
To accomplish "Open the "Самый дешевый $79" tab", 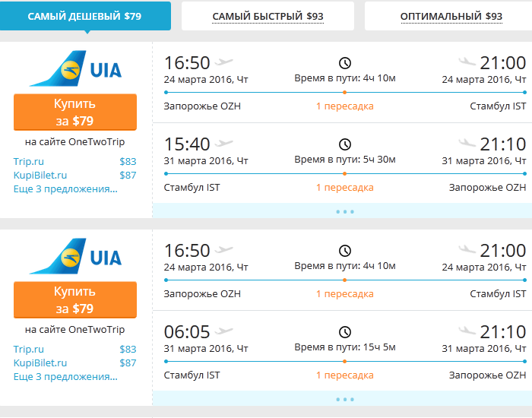I will [84, 16].
